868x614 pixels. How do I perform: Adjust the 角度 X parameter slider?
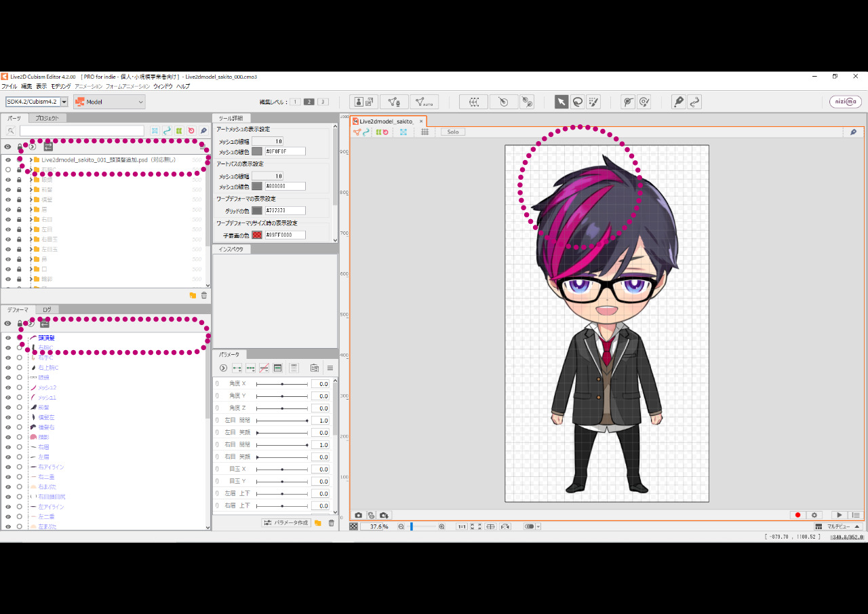[x=282, y=384]
